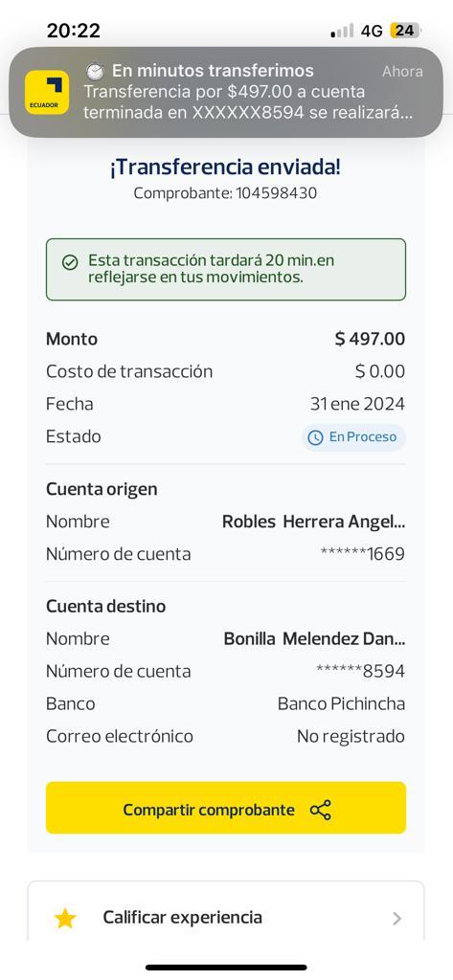
Task: Tap the Monto amount $ 497.00
Action: (x=370, y=340)
